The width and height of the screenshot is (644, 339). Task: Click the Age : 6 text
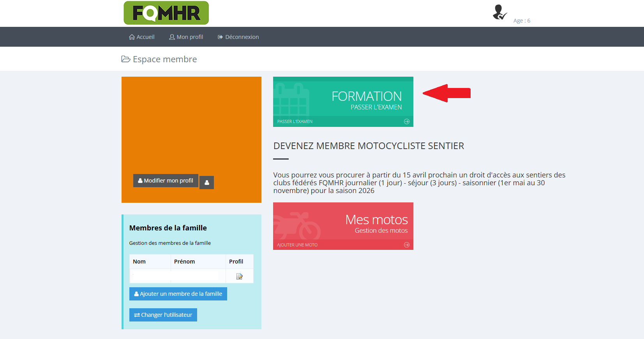(x=522, y=21)
